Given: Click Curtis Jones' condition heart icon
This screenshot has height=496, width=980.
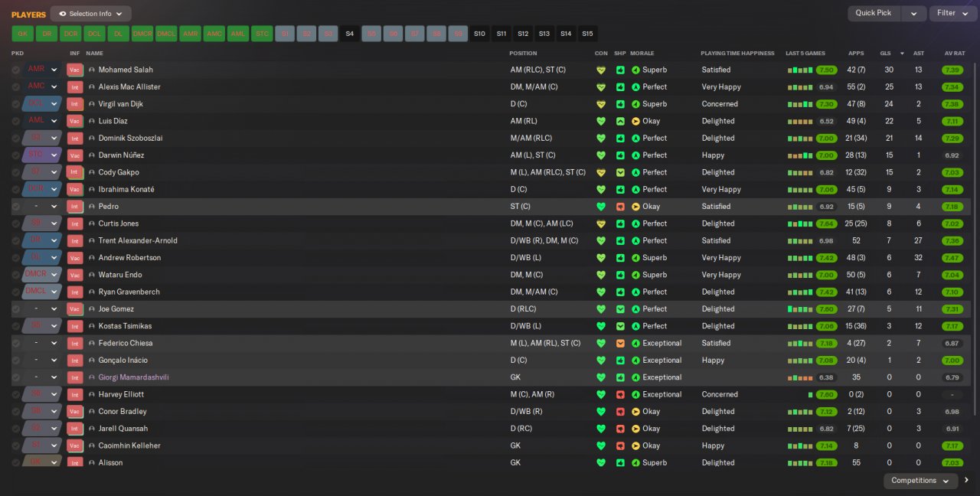Looking at the screenshot, I should point(601,224).
